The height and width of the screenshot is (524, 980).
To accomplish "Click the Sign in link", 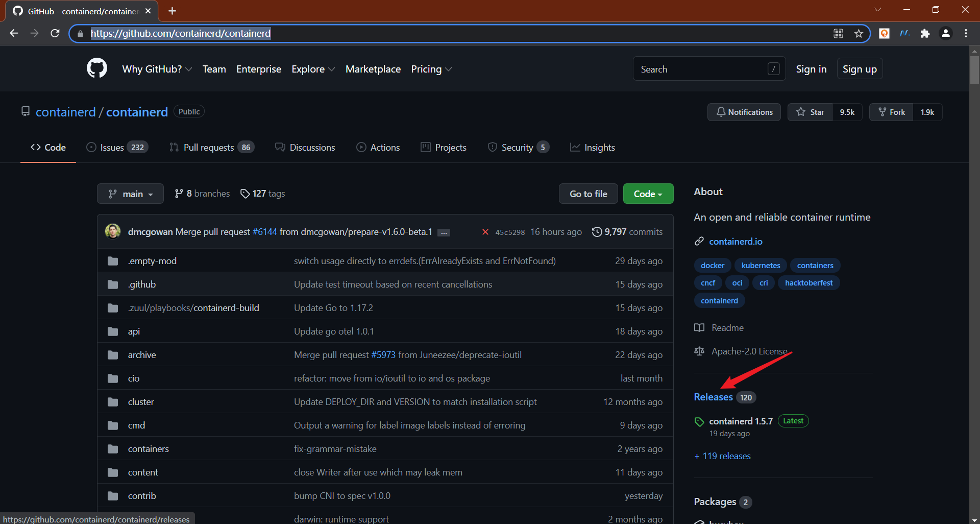I will pos(811,69).
